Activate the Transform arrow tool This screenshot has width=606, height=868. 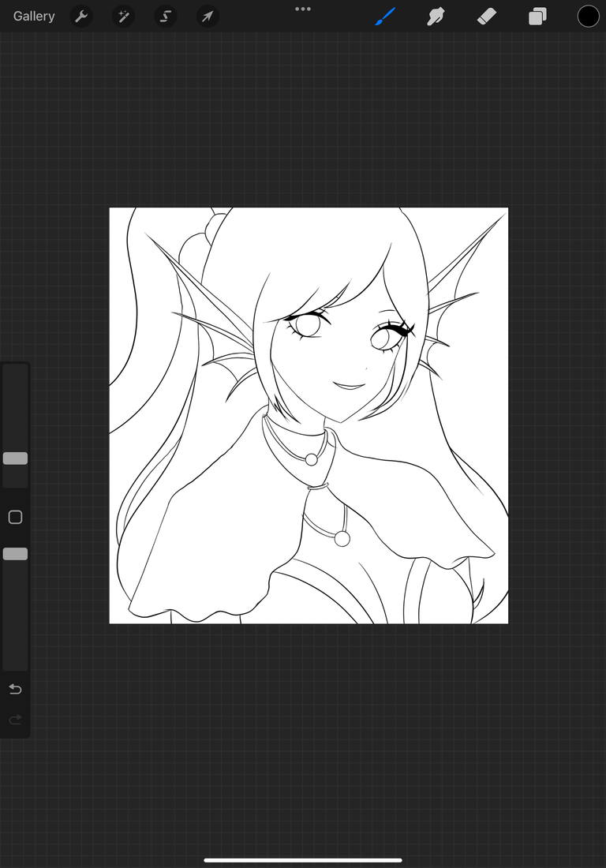click(x=208, y=17)
